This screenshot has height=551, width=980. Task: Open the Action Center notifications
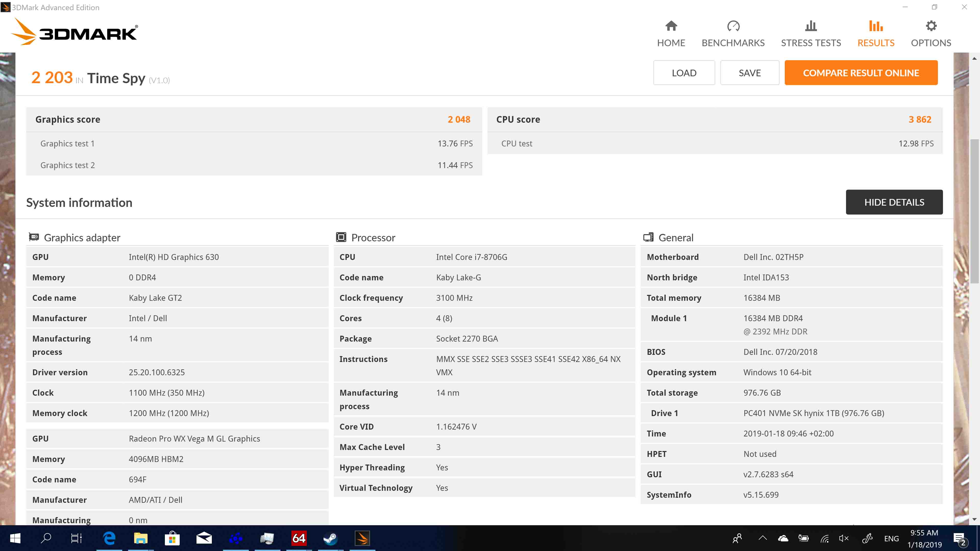point(960,539)
